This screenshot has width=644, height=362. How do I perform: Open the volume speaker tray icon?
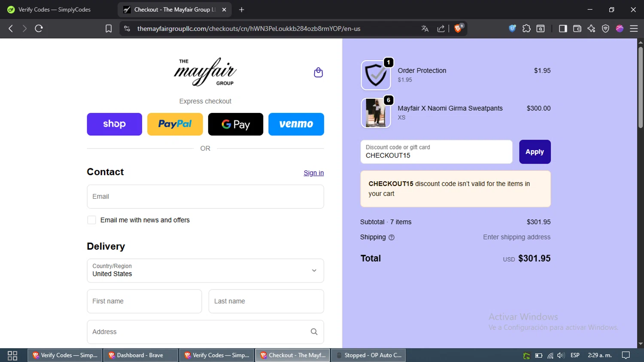point(561,355)
